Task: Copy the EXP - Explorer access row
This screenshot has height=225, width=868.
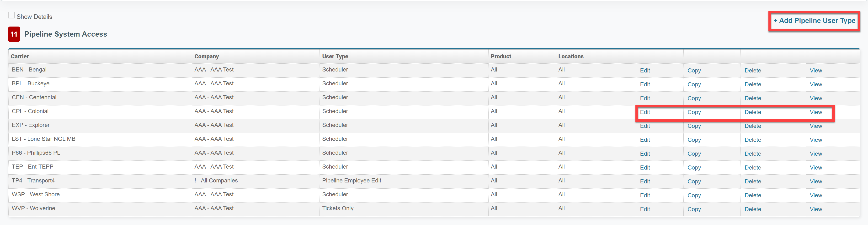Action: coord(694,126)
